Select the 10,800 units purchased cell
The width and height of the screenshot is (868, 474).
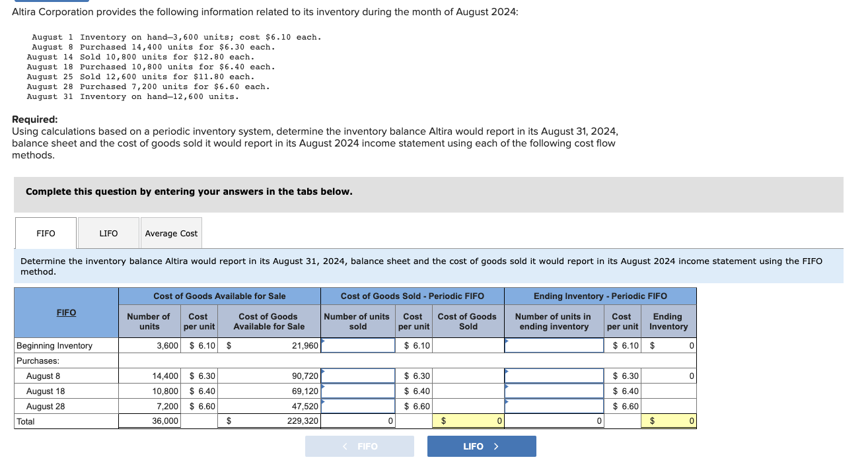coord(149,391)
